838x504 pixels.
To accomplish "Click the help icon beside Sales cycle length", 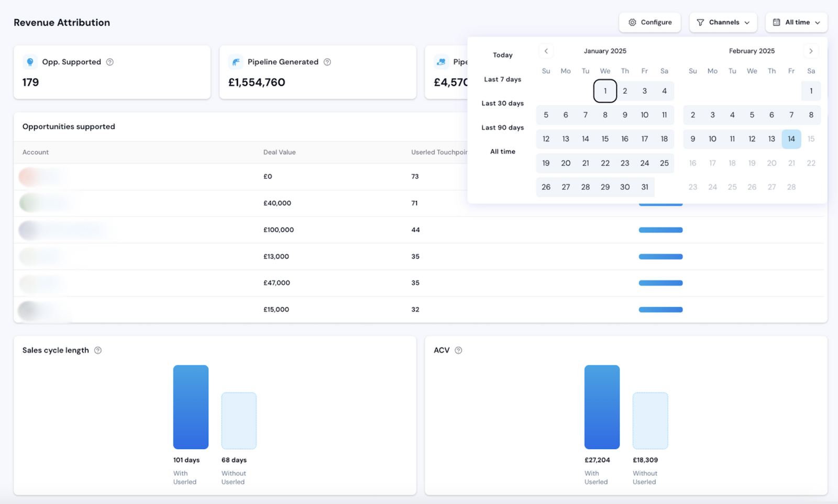I will pos(98,350).
